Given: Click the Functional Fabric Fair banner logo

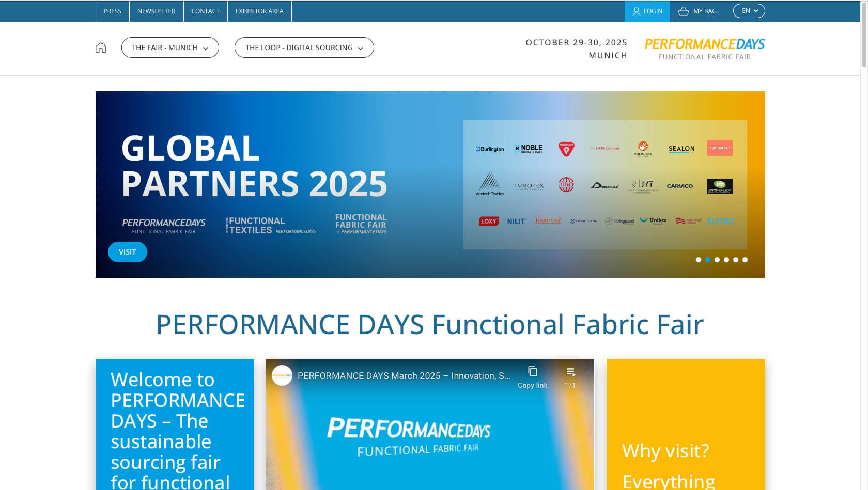Looking at the screenshot, I should tap(361, 224).
